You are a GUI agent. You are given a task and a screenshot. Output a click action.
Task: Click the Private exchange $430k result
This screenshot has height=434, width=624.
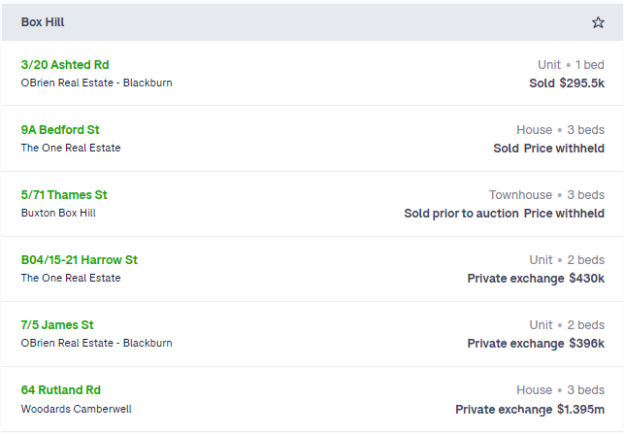click(536, 278)
